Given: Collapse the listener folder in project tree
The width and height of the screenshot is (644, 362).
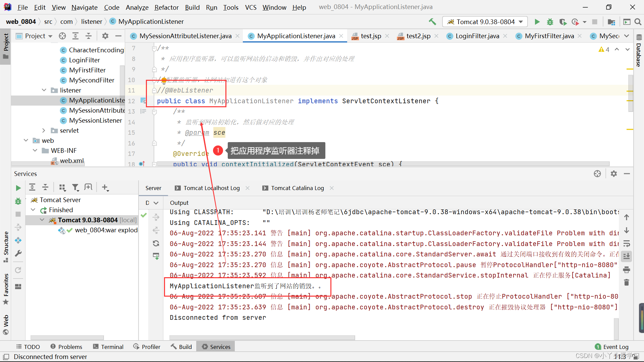Looking at the screenshot, I should (44, 90).
